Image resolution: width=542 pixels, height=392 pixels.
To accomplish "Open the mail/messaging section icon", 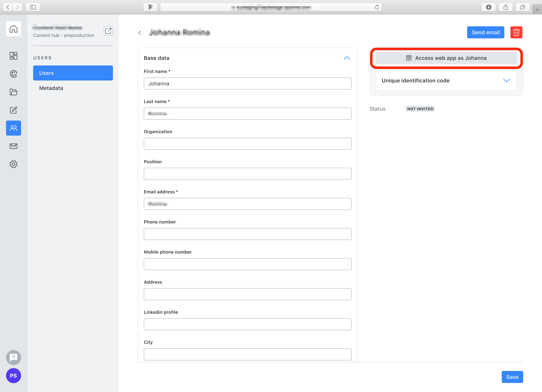I will (13, 146).
